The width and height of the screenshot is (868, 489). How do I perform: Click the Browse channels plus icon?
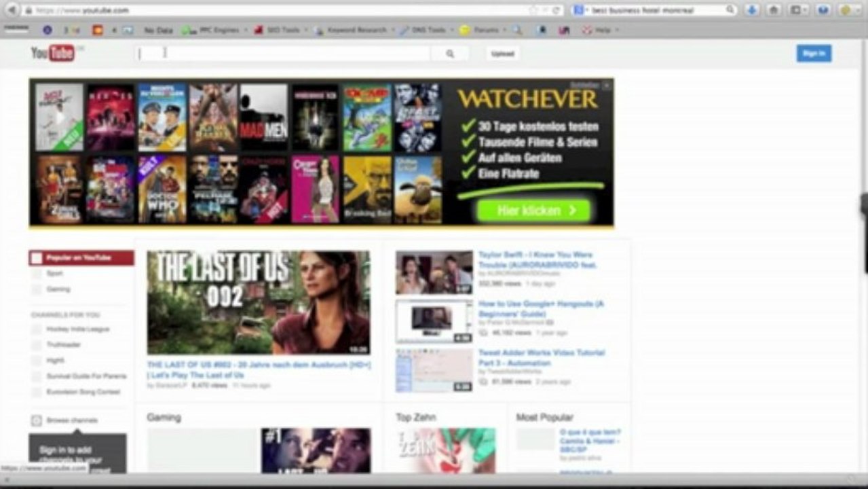pos(37,420)
